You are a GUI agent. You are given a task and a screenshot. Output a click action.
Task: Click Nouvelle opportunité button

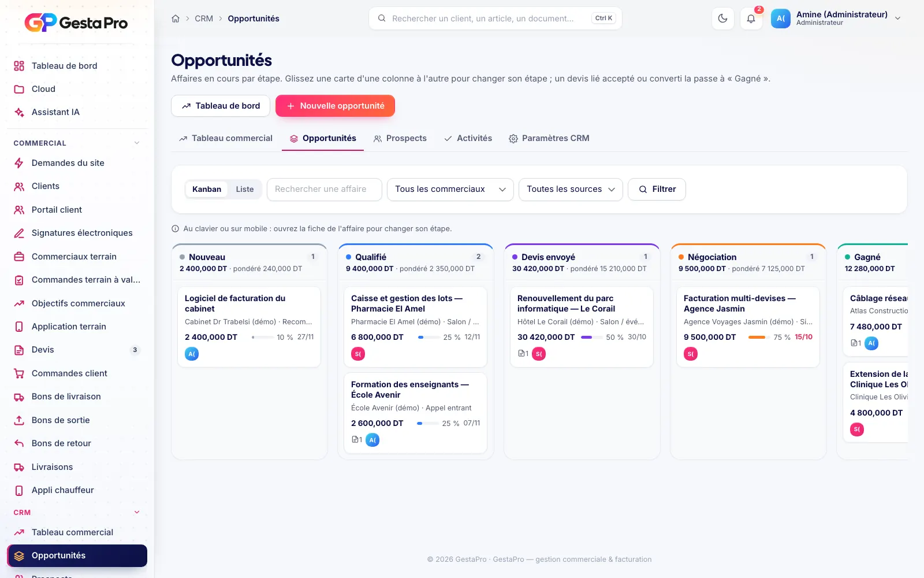click(335, 106)
